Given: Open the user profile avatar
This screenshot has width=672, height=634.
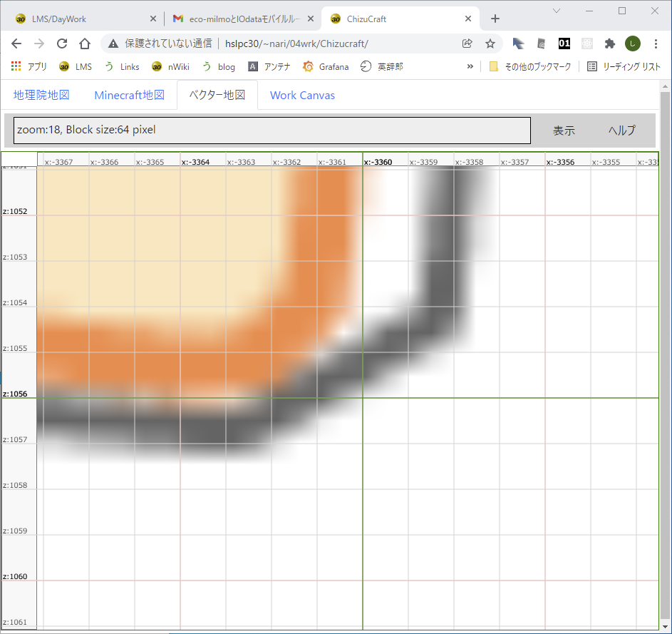Looking at the screenshot, I should click(x=632, y=44).
